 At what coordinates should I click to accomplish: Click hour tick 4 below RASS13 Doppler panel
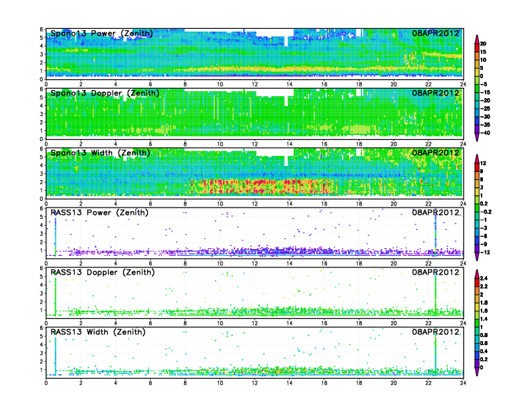pyautogui.click(x=116, y=323)
